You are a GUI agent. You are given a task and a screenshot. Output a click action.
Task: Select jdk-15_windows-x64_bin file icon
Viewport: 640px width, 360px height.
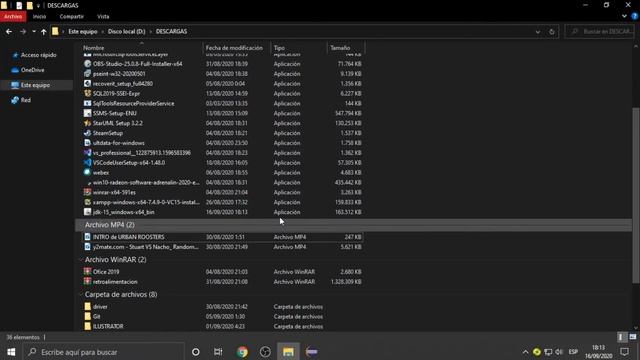pyautogui.click(x=87, y=212)
